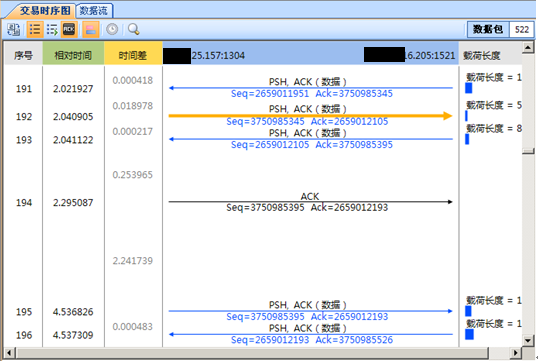The image size is (538, 363).
Task: Click the highlighted orange arrow of packet 192
Action: click(311, 116)
